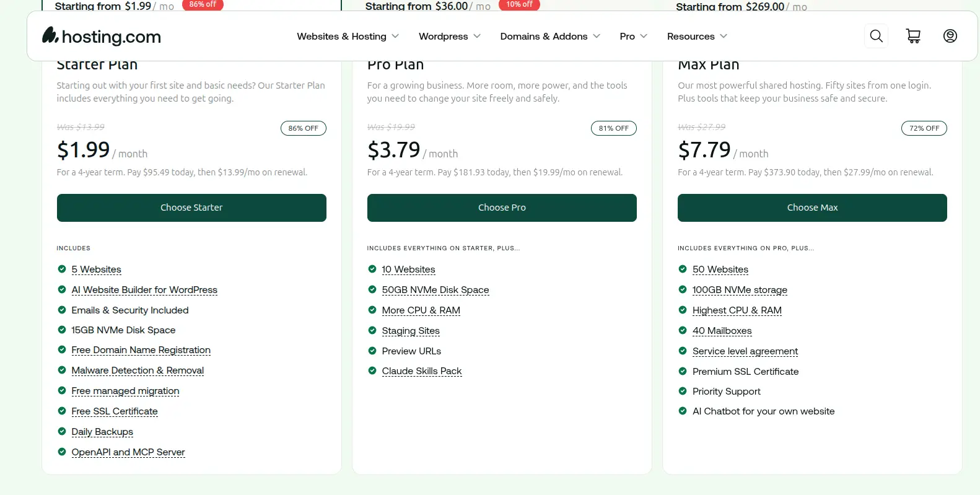Go to hosting.com home via logo
Image resolution: width=980 pixels, height=495 pixels.
[101, 36]
